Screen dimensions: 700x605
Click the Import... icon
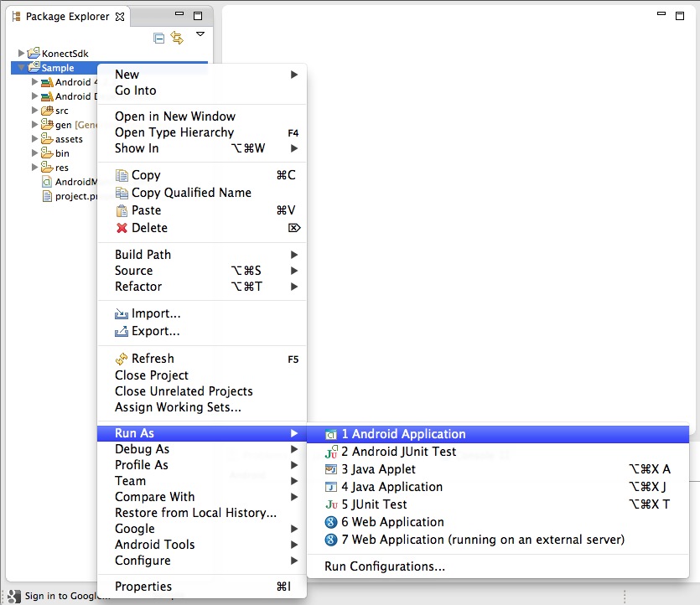click(121, 314)
